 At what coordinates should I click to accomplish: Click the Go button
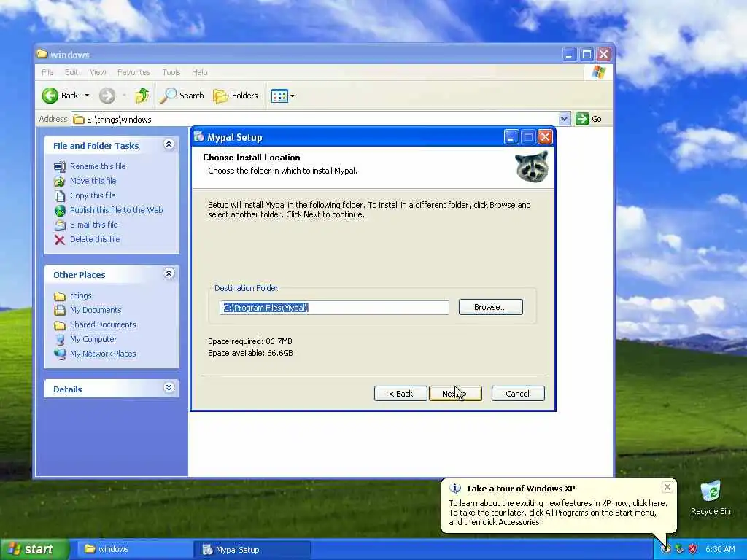pyautogui.click(x=589, y=119)
